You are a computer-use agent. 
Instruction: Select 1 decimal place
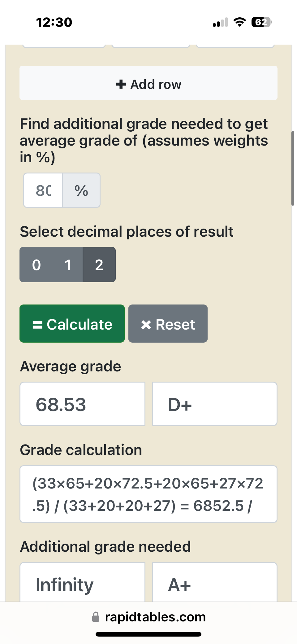tap(67, 265)
